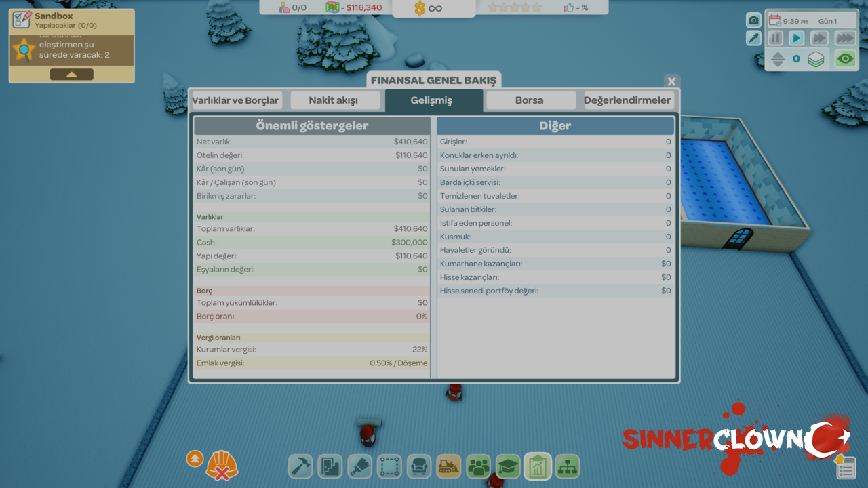Viewport: 868px width, 488px height.
Task: Click the Sandbox checklist icon
Action: coord(22,20)
